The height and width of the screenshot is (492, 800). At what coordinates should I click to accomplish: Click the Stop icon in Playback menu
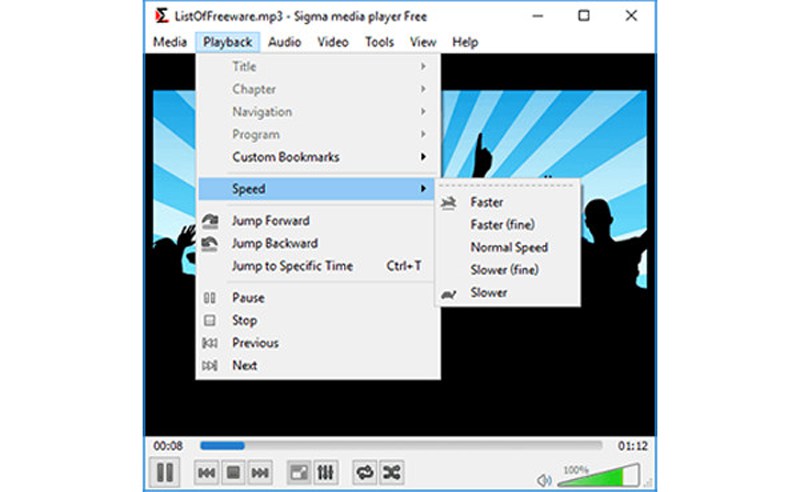pyautogui.click(x=210, y=321)
